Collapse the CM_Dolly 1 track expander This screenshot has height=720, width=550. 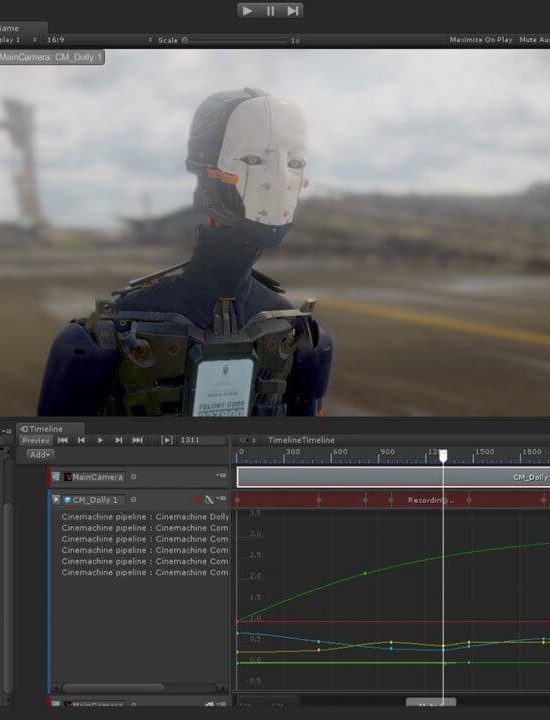(56, 499)
